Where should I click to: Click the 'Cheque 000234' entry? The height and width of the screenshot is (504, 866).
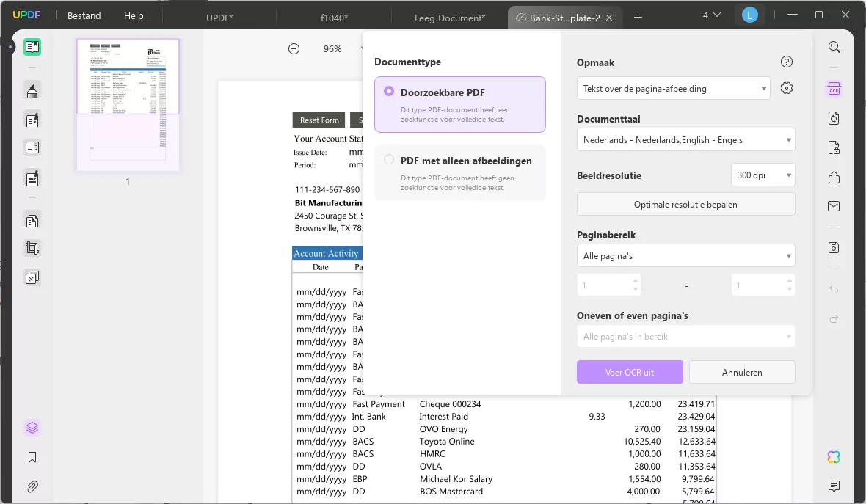(450, 404)
